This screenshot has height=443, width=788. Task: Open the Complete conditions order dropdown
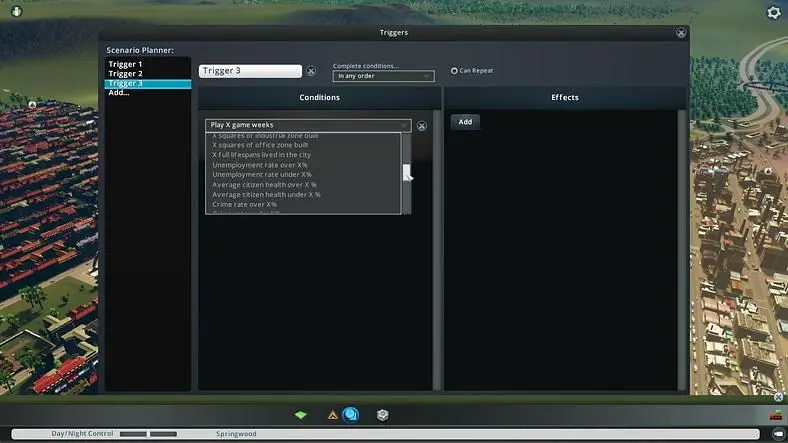383,76
